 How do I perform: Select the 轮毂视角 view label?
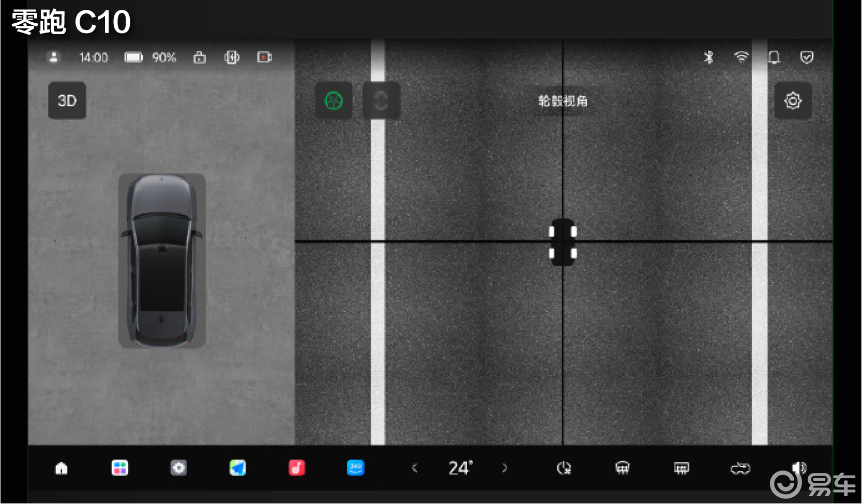pos(563,101)
